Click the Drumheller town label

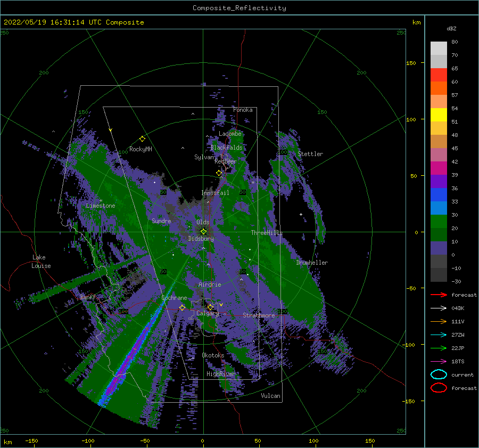pyautogui.click(x=312, y=263)
